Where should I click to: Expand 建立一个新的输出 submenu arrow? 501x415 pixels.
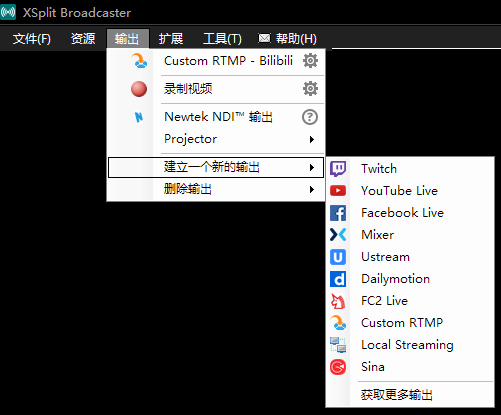tap(312, 167)
